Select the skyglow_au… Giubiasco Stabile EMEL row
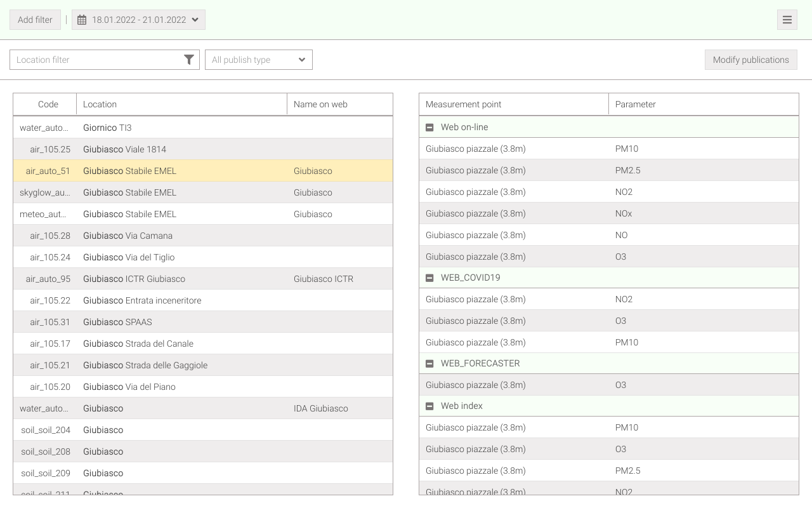This screenshot has width=812, height=508. point(203,192)
